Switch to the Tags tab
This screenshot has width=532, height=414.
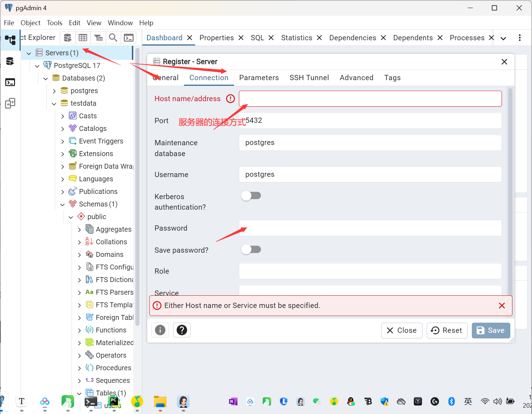point(392,78)
